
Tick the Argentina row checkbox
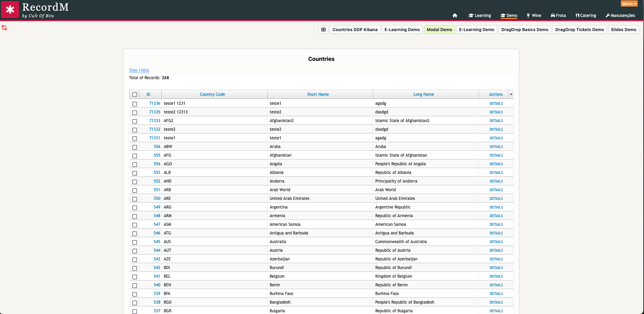(x=135, y=207)
